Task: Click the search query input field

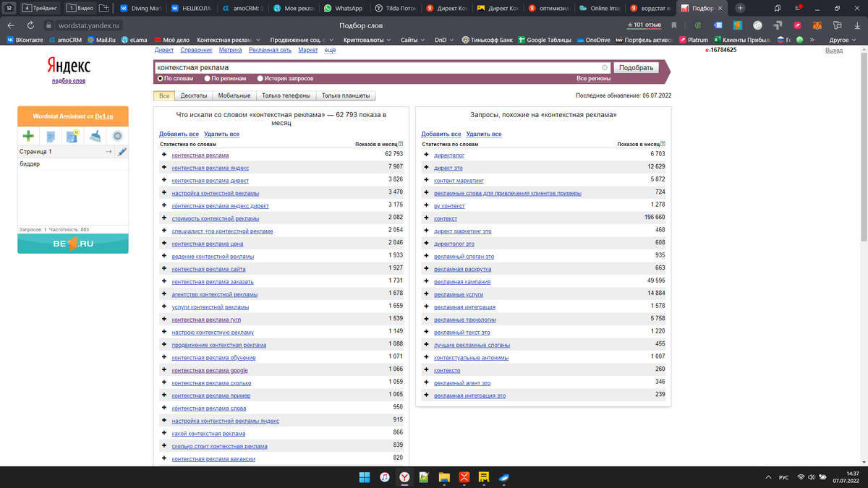Action: point(381,68)
